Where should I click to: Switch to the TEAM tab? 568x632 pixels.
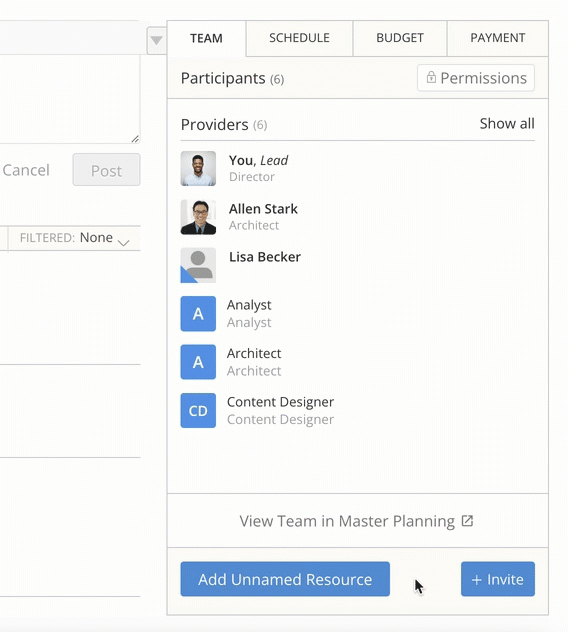click(206, 38)
